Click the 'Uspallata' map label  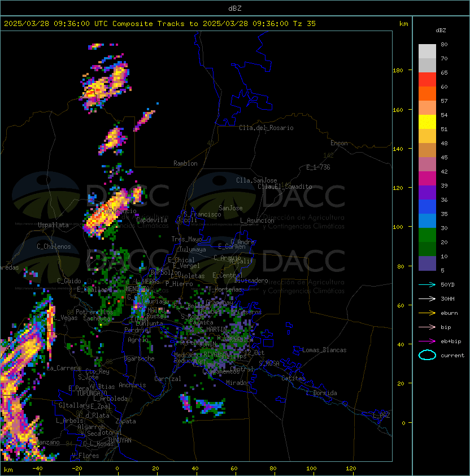tap(53, 225)
